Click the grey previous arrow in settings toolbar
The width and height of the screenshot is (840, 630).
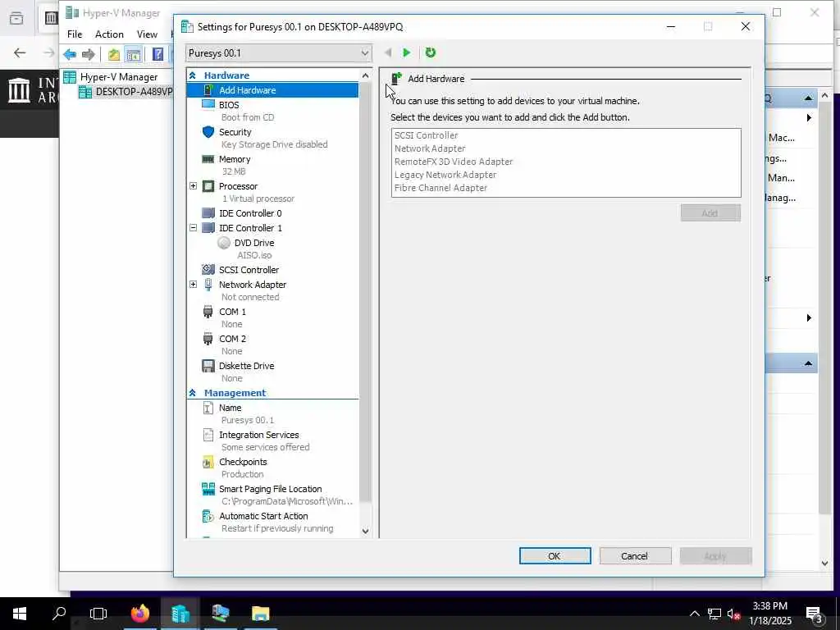pyautogui.click(x=388, y=52)
